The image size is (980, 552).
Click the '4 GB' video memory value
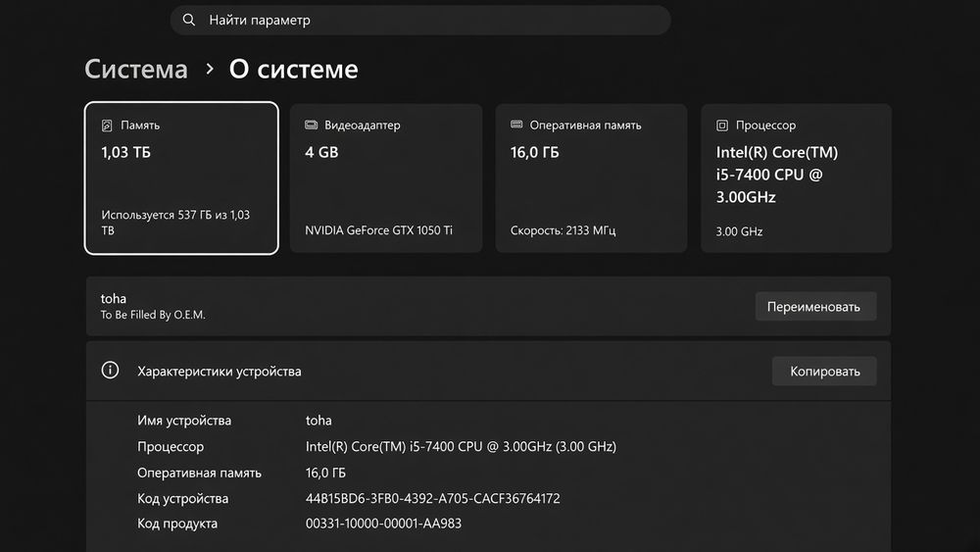pyautogui.click(x=321, y=152)
